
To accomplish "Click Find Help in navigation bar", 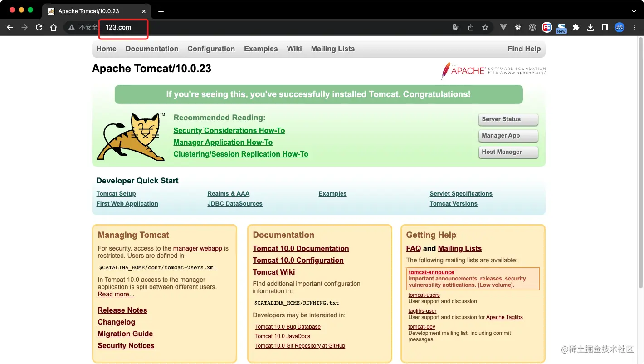I will [524, 49].
